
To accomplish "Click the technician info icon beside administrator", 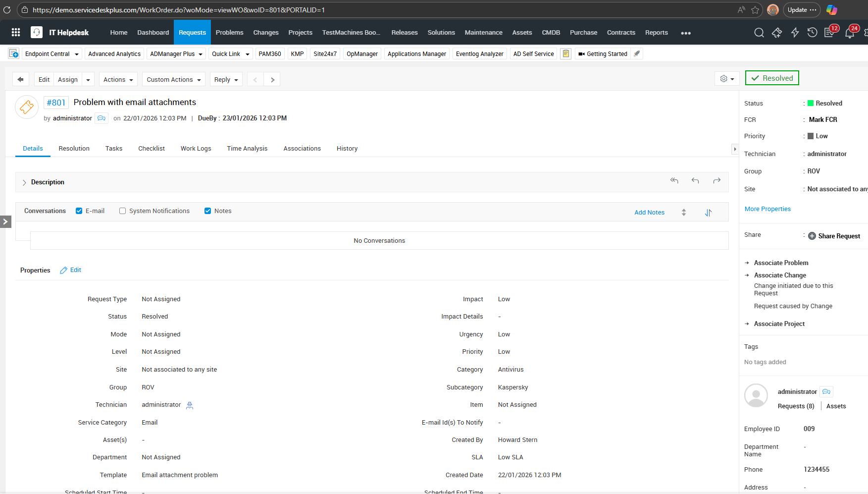I will pyautogui.click(x=190, y=405).
